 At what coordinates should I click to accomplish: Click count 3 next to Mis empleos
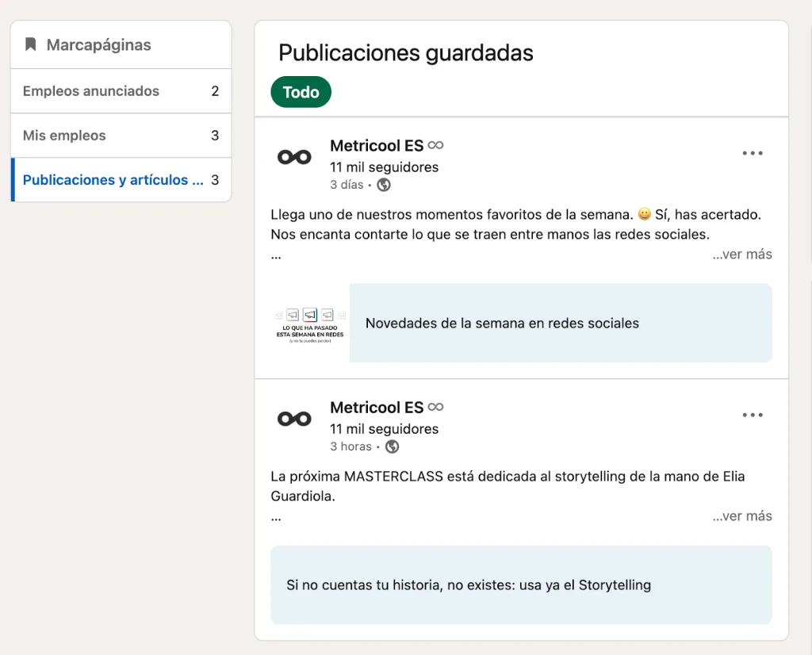[215, 136]
